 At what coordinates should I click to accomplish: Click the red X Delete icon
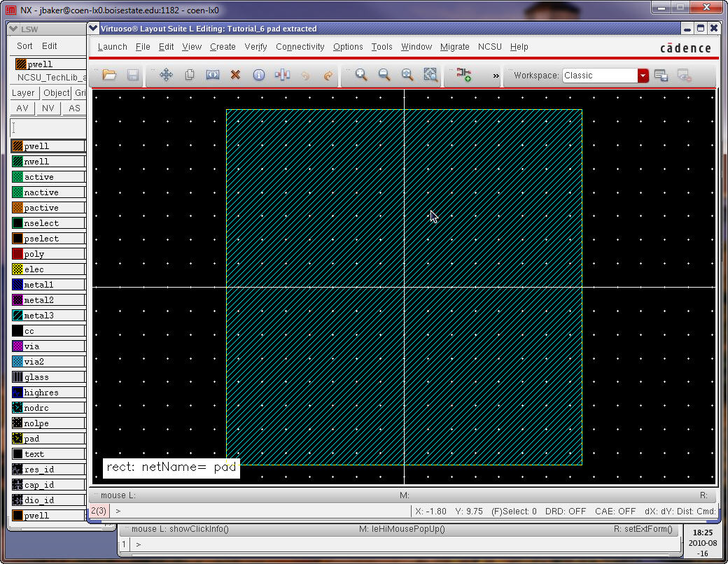[235, 75]
